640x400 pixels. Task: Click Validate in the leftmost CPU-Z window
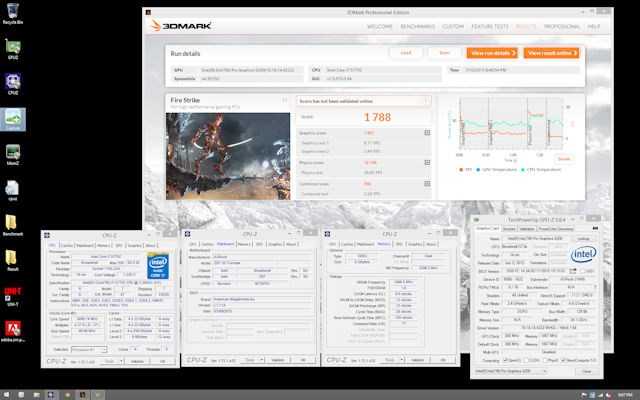tap(137, 361)
